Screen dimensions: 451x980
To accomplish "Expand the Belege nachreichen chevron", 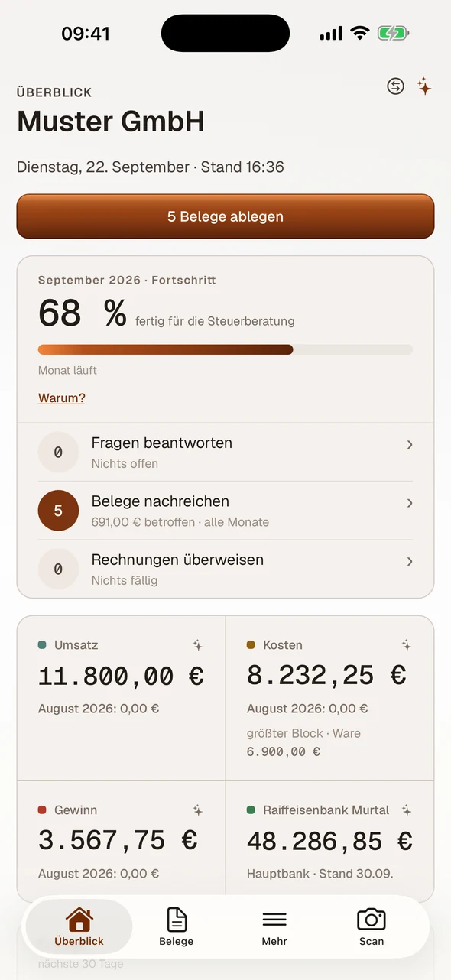I will pos(410,503).
